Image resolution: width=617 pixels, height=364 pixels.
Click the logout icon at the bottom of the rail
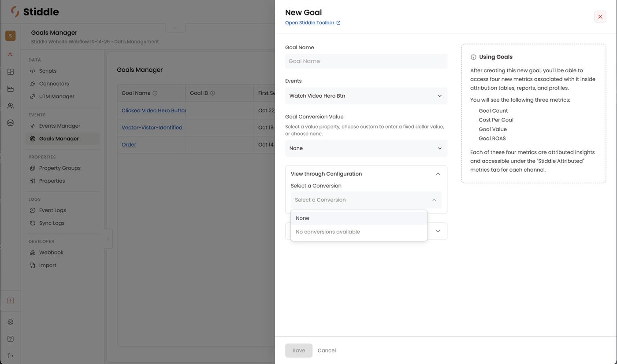[11, 356]
